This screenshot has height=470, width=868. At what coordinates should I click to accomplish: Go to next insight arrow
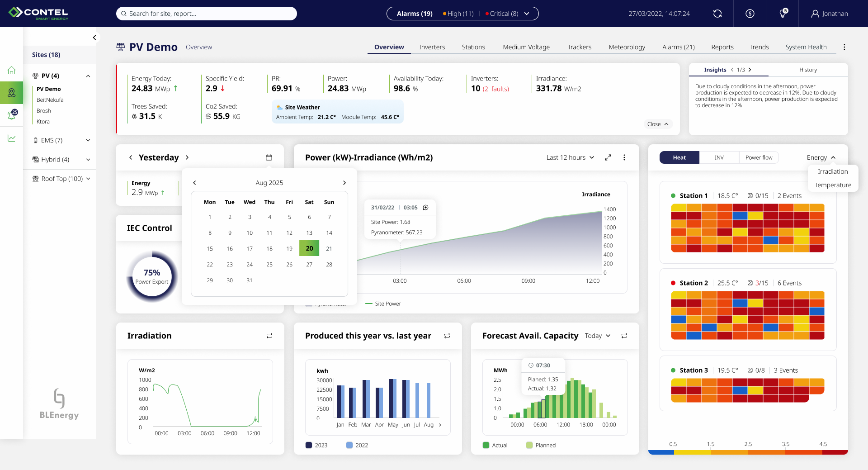click(750, 70)
